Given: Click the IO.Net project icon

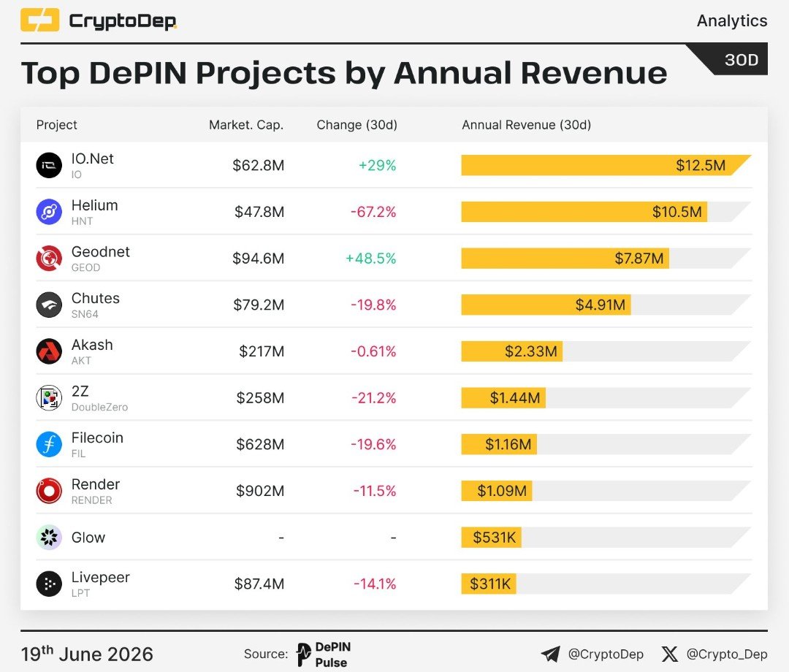Looking at the screenshot, I should (49, 165).
